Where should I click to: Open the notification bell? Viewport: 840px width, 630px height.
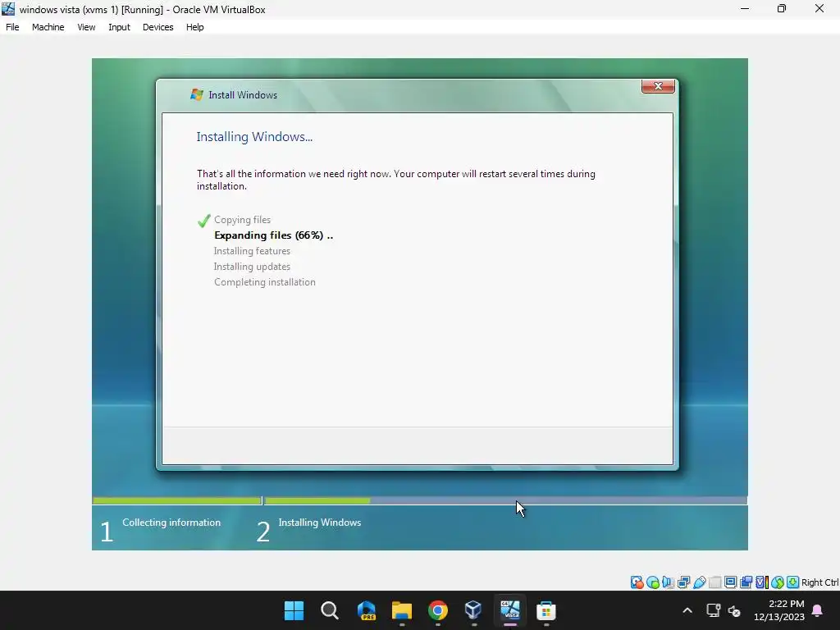click(x=818, y=610)
